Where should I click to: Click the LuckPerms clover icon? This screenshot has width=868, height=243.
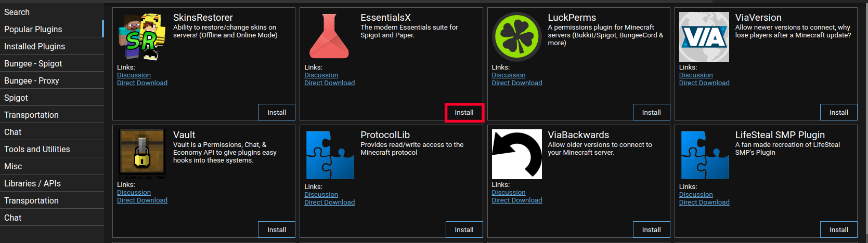[517, 37]
